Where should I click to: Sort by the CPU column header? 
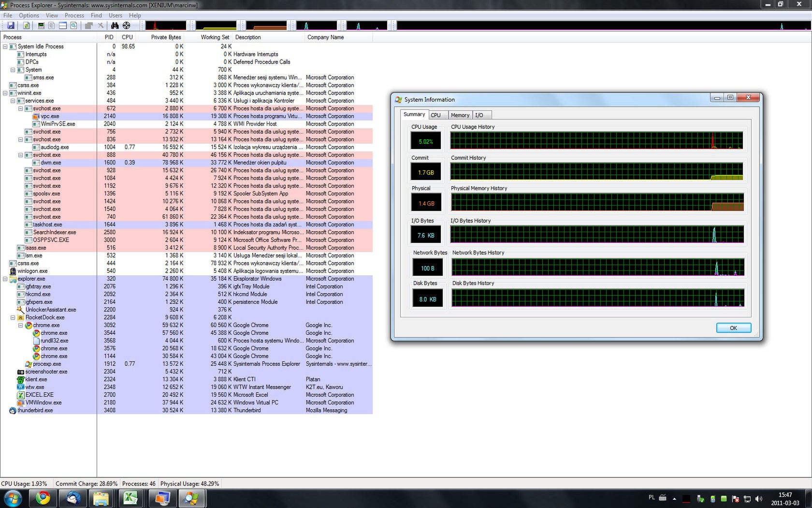point(127,37)
